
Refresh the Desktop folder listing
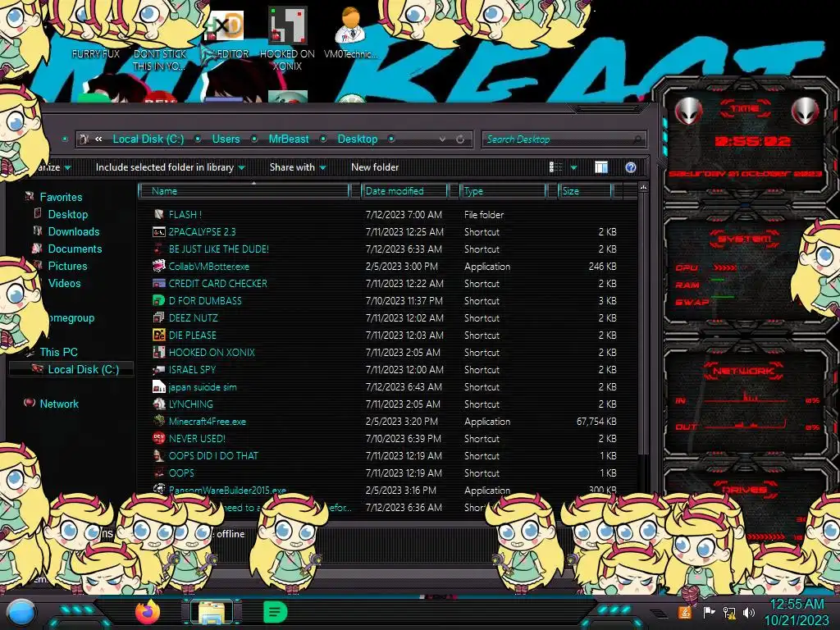pos(460,139)
